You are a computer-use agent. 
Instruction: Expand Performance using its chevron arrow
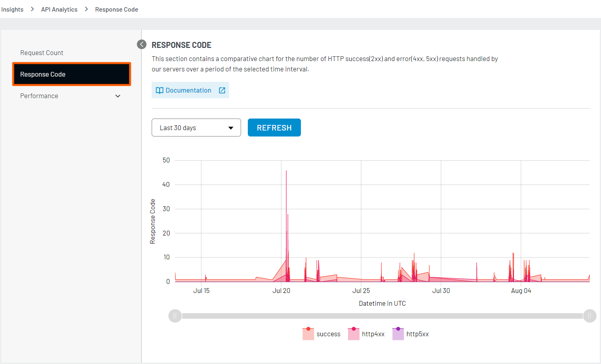click(x=118, y=96)
